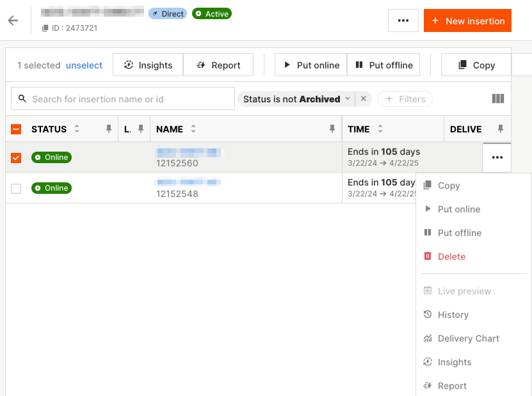
Task: Remove the Status is not Archived filter
Action: pyautogui.click(x=364, y=99)
